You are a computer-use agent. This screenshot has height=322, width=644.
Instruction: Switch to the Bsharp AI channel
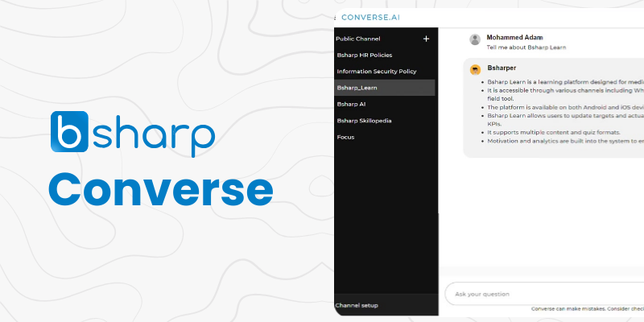click(x=352, y=104)
